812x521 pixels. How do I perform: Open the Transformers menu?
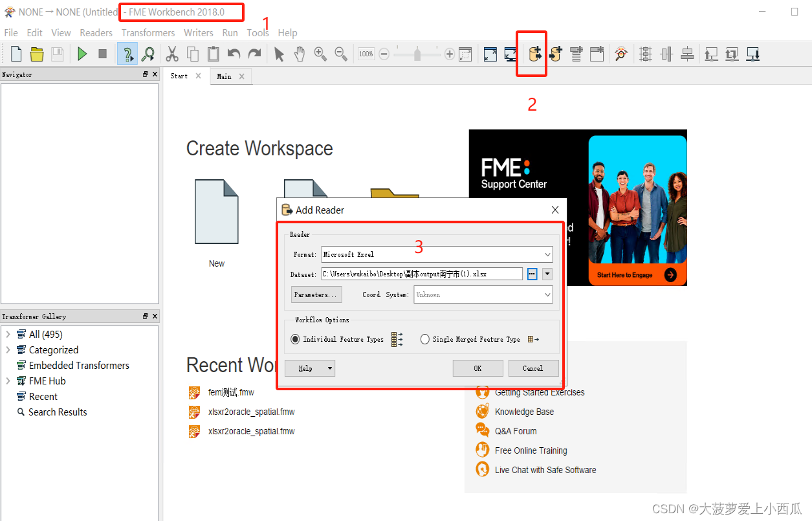tap(148, 32)
